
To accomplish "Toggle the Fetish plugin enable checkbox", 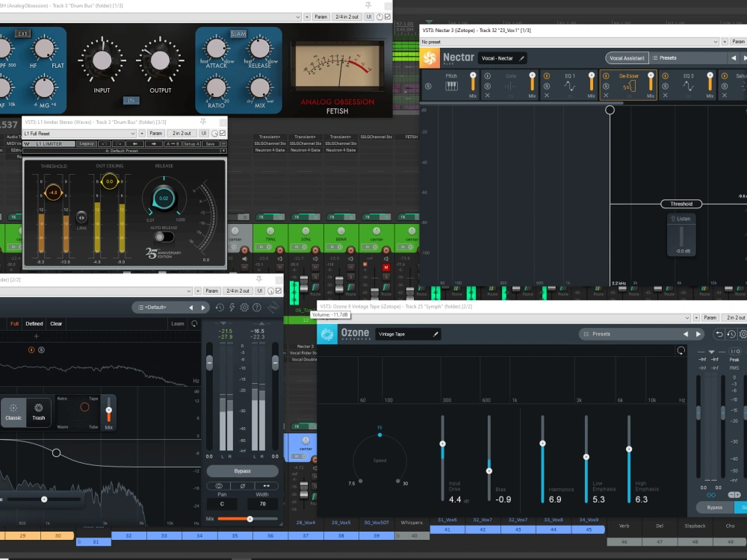I will 387,16.
